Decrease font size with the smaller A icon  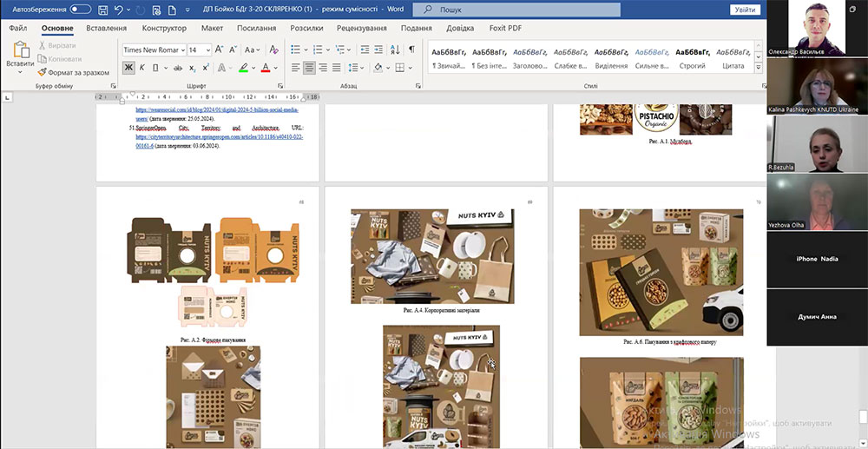coord(233,50)
